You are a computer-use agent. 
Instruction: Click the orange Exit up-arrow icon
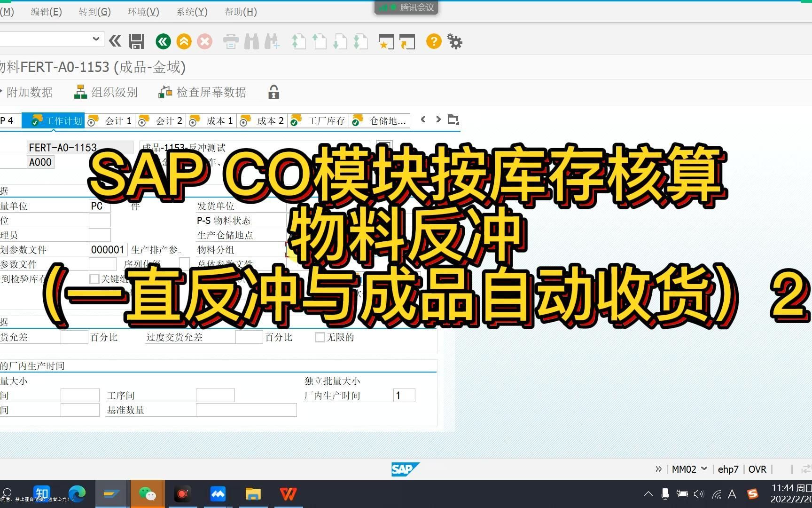click(x=184, y=41)
